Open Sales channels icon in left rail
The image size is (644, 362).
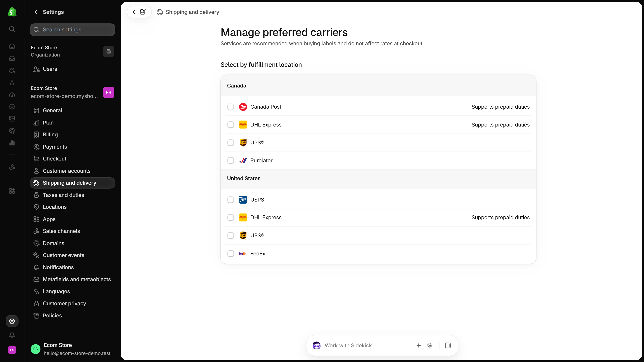pos(12,167)
